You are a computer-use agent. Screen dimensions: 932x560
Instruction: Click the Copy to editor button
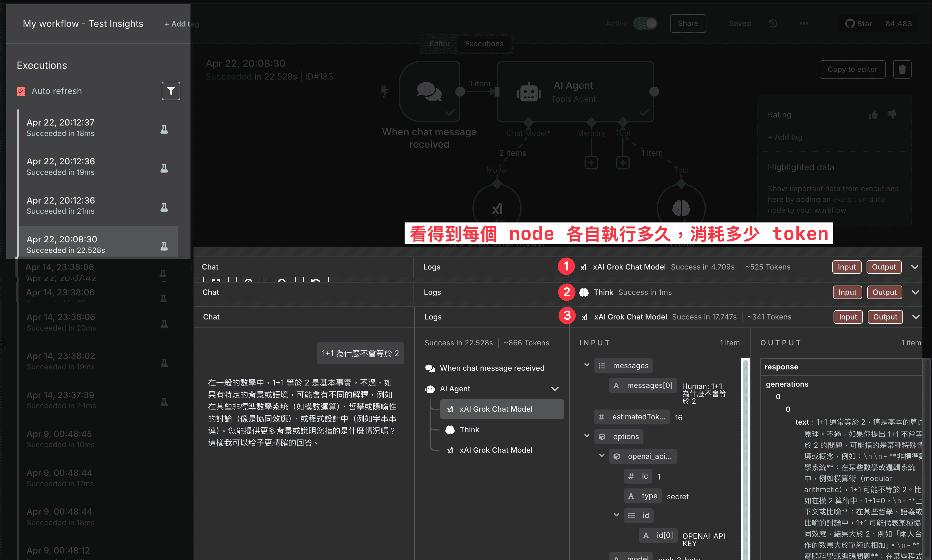(x=852, y=69)
